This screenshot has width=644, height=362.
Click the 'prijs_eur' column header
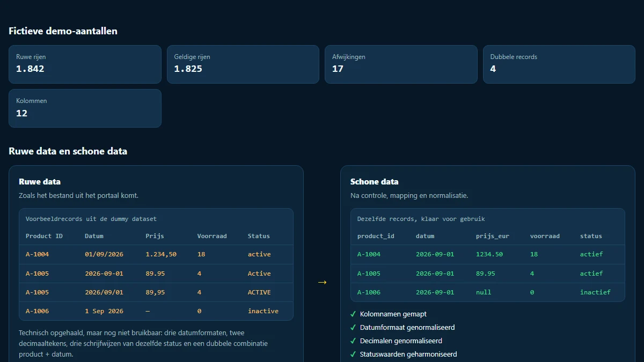[x=493, y=236]
